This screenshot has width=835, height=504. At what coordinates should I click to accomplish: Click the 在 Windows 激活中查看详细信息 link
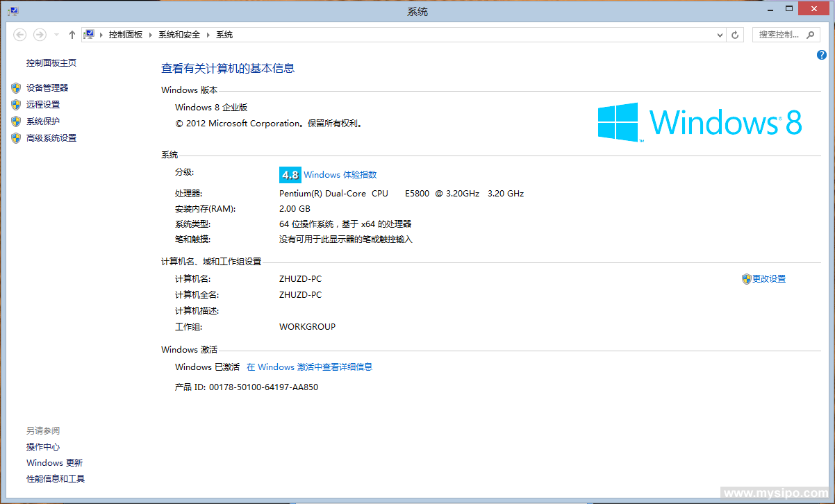click(x=309, y=367)
